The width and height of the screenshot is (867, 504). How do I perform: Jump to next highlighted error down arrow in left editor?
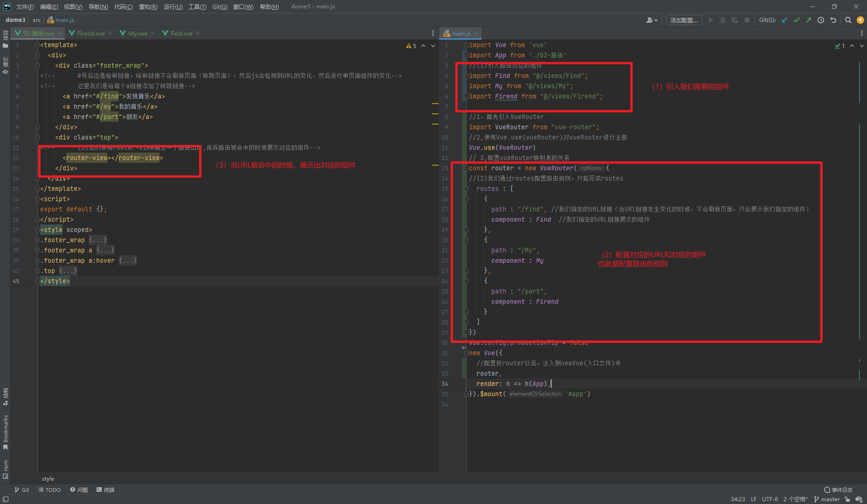(433, 46)
